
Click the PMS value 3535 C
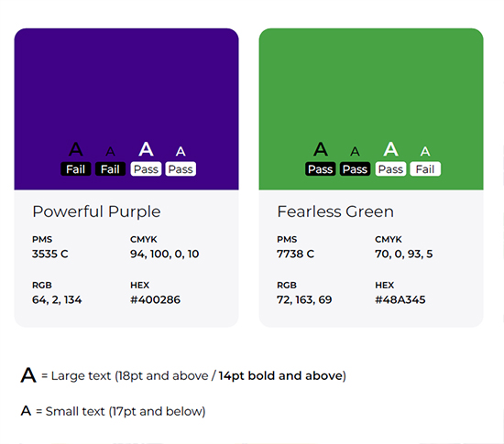tap(49, 254)
